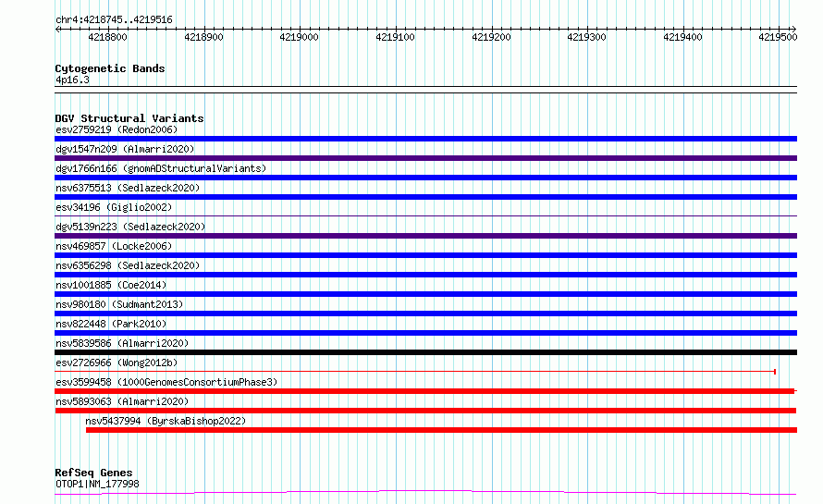Open the nsv822448 (Park2010) variant label
The image size is (823, 504).
coord(111,324)
